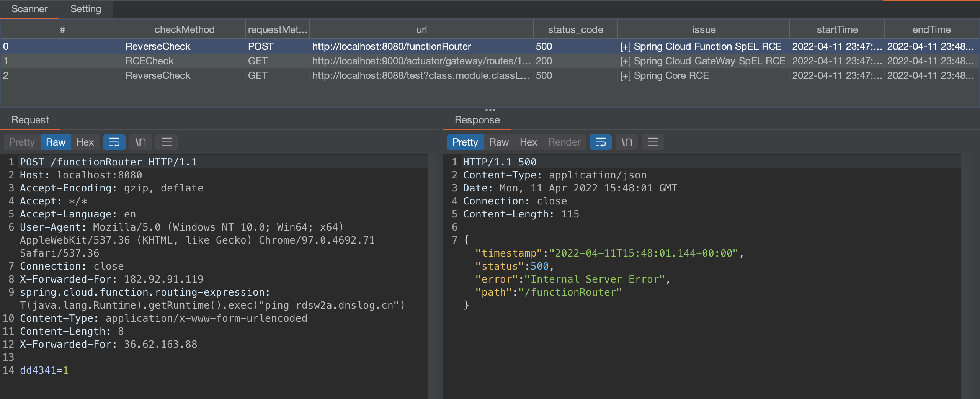The width and height of the screenshot is (980, 399).
Task: Sort by checkMethod column header
Action: [185, 29]
